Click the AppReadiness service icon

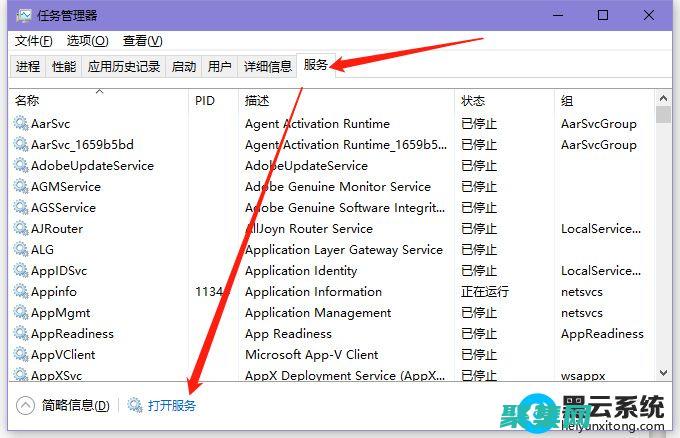[21, 334]
